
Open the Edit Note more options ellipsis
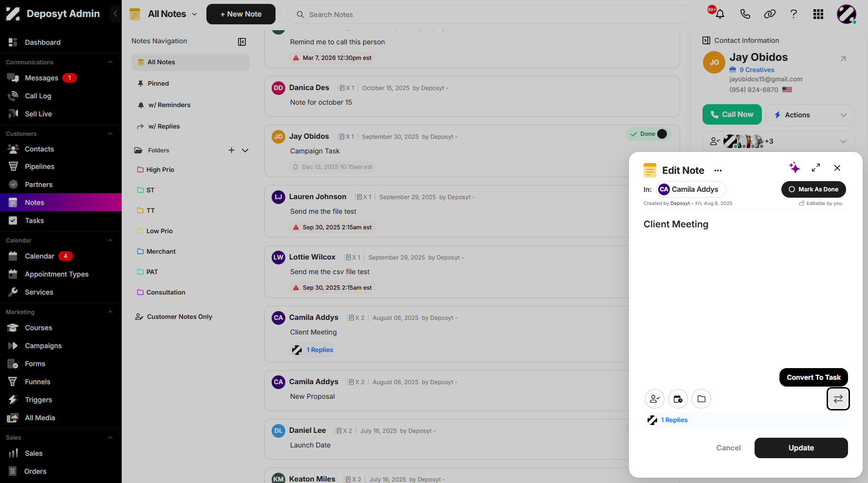[x=718, y=170]
